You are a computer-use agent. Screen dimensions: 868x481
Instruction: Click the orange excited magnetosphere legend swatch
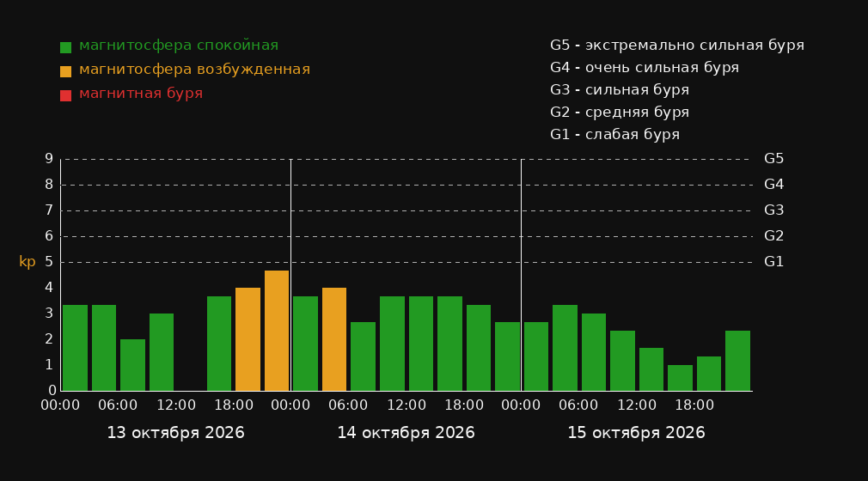pos(66,71)
